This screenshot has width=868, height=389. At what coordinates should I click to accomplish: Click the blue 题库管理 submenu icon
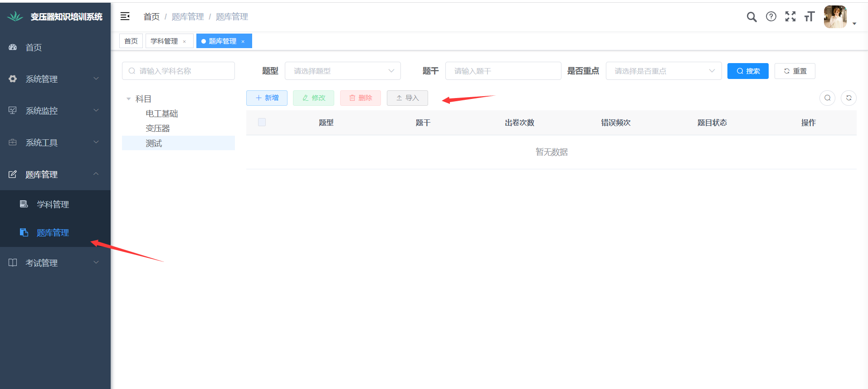(24, 232)
